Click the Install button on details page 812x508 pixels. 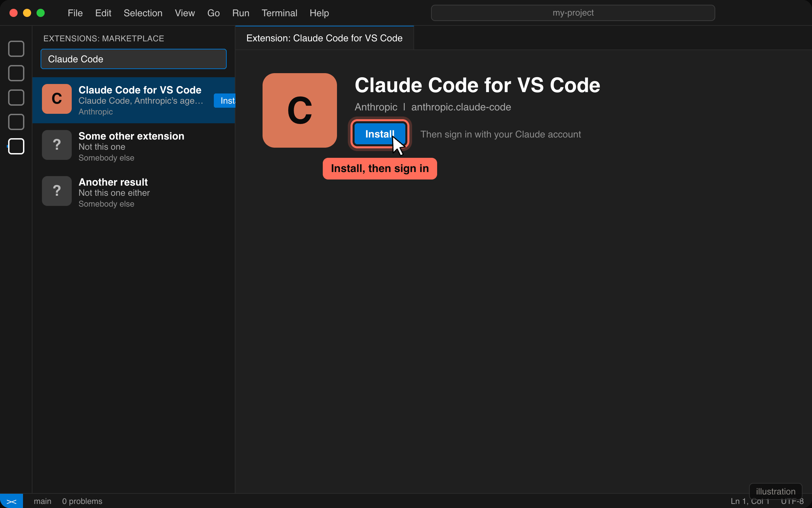coord(380,134)
